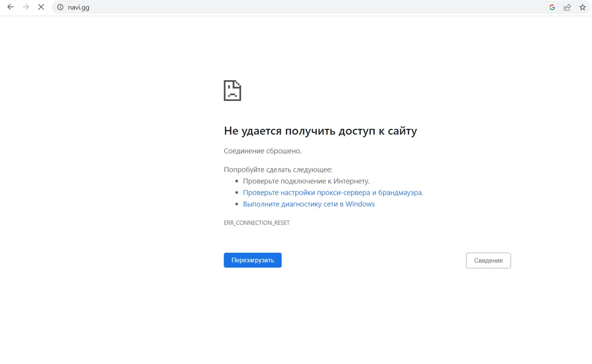592x364 pixels.
Task: Open 'Проверьте настройки прокси-сервера и брандмауэра' link
Action: tap(333, 192)
